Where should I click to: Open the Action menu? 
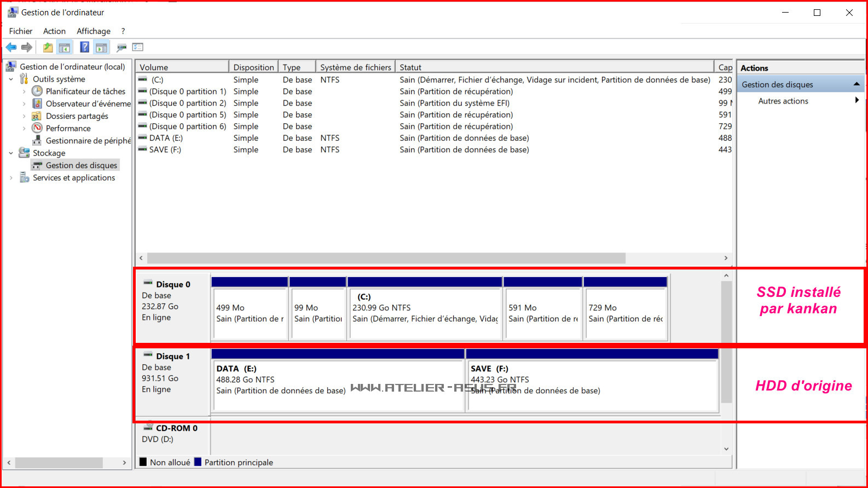54,31
